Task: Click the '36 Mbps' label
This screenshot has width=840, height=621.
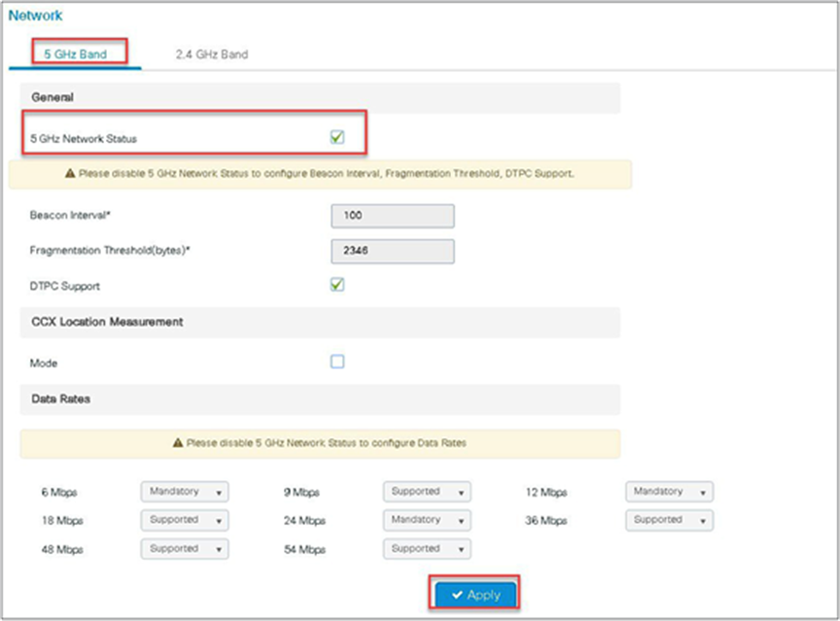Action: click(x=545, y=520)
